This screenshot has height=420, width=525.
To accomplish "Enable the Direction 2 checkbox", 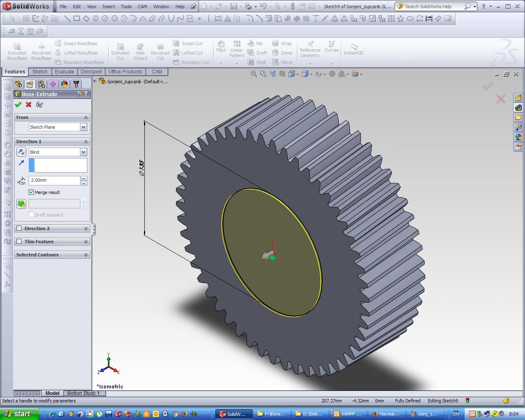I will pos(19,228).
